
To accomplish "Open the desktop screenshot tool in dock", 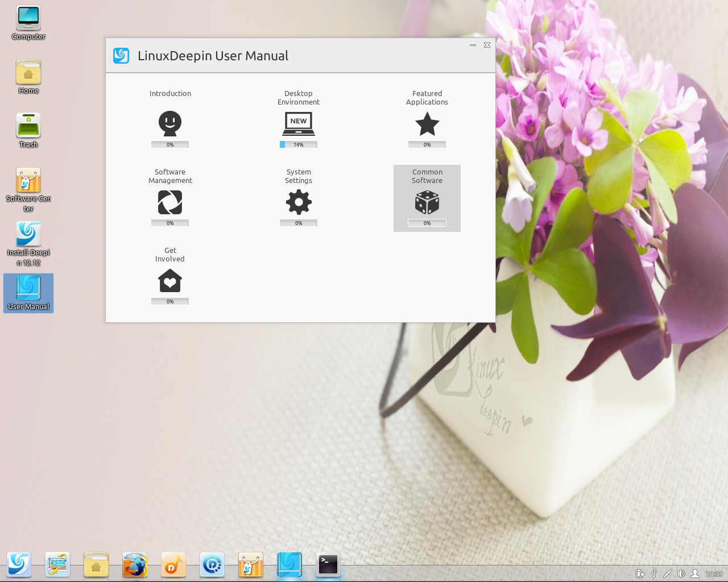I will tap(57, 564).
